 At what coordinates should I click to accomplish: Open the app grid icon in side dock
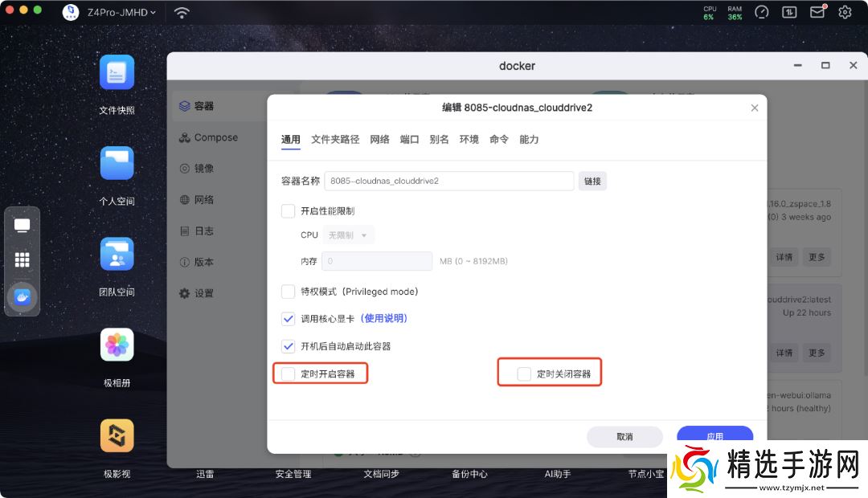23,259
